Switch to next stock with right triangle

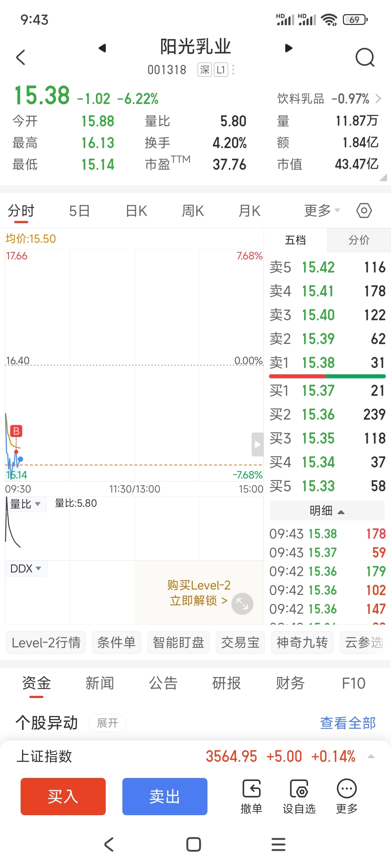(289, 48)
